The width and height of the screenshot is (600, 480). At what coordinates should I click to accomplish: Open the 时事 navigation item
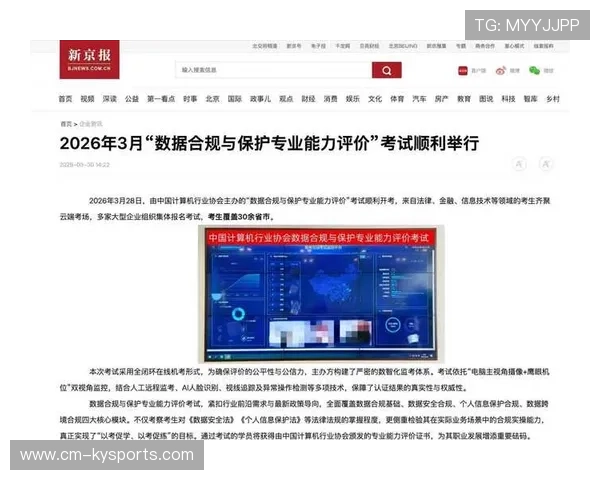(190, 99)
